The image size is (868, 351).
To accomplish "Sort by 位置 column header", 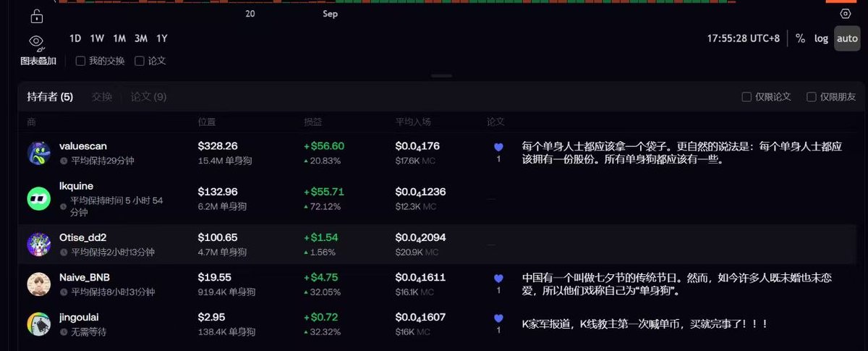I will [x=207, y=122].
